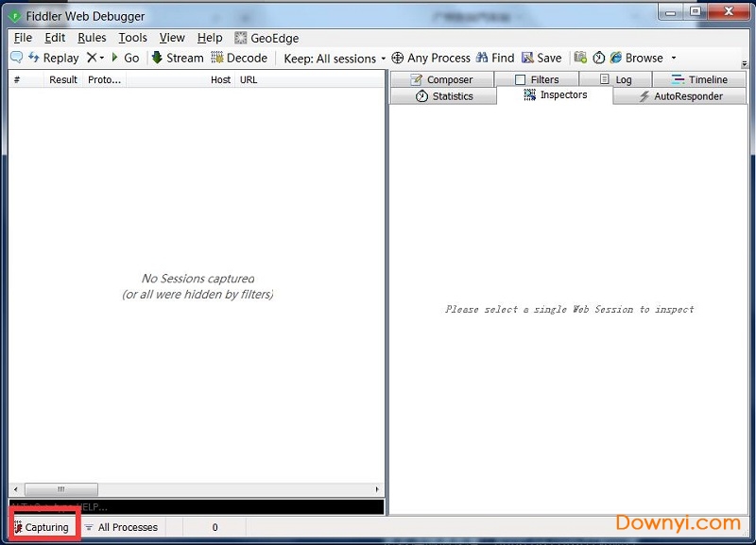Replay the selected sessions

54,58
